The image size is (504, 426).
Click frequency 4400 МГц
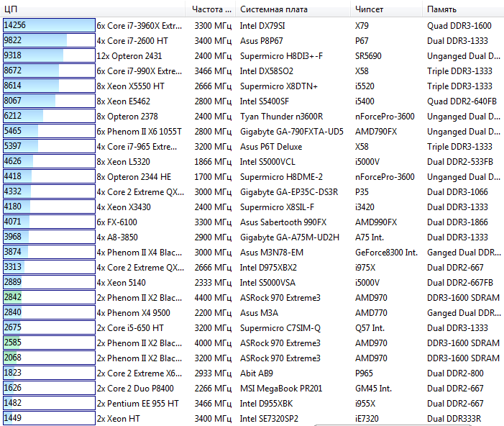[x=213, y=298]
